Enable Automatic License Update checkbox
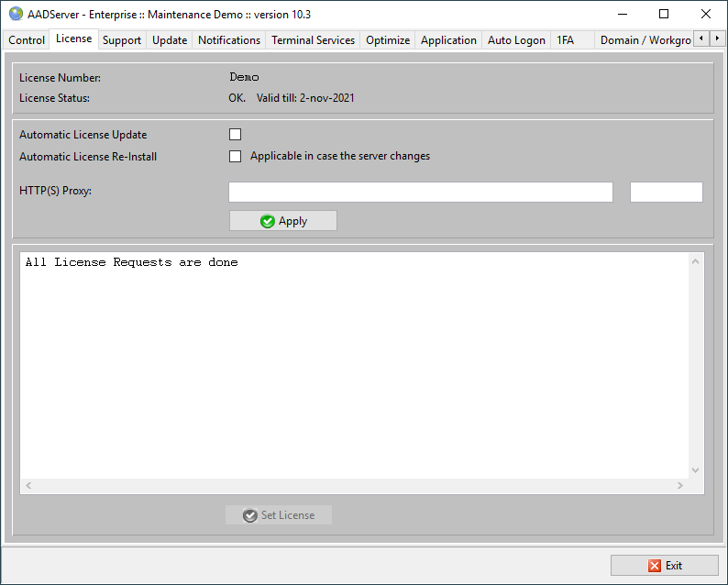Viewport: 728px width, 585px height. [235, 135]
